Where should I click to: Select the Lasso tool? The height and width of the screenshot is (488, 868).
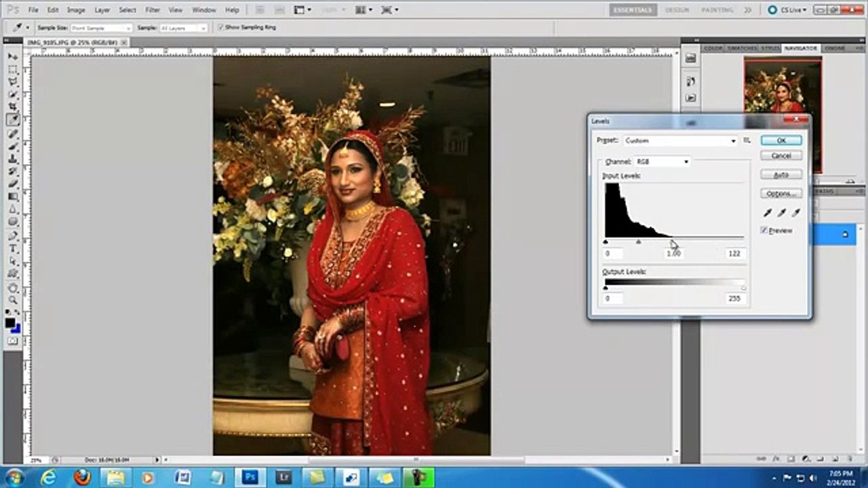(13, 81)
